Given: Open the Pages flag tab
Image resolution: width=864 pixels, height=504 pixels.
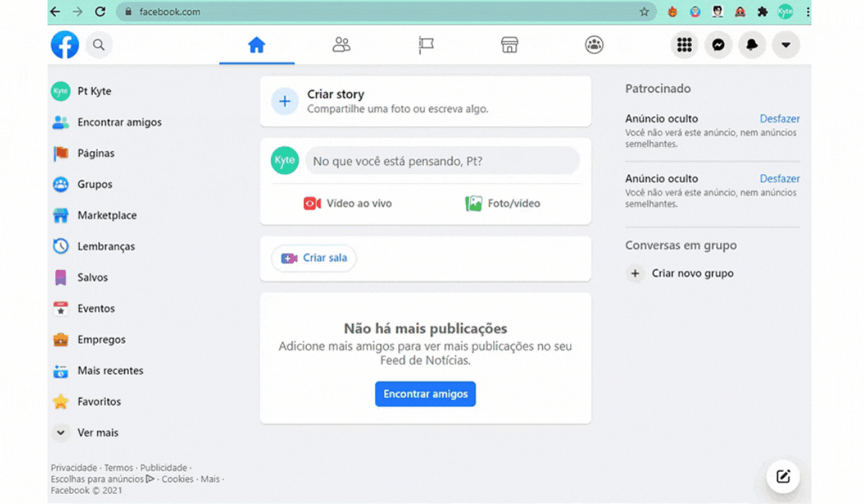Looking at the screenshot, I should [426, 45].
